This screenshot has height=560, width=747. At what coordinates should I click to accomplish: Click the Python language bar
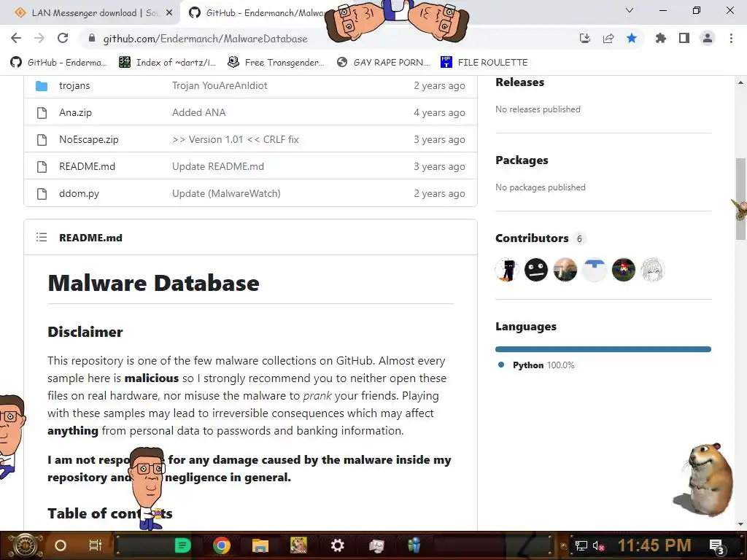point(603,349)
